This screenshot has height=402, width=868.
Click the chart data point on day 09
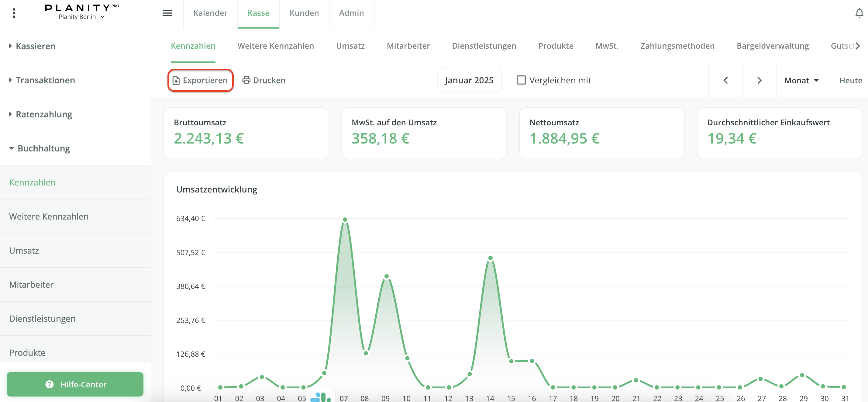click(387, 276)
